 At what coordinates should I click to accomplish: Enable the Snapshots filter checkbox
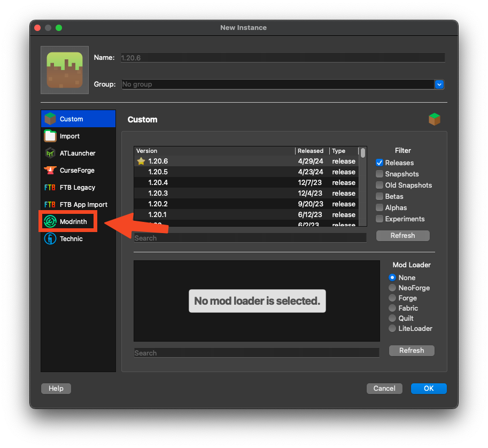pos(379,174)
